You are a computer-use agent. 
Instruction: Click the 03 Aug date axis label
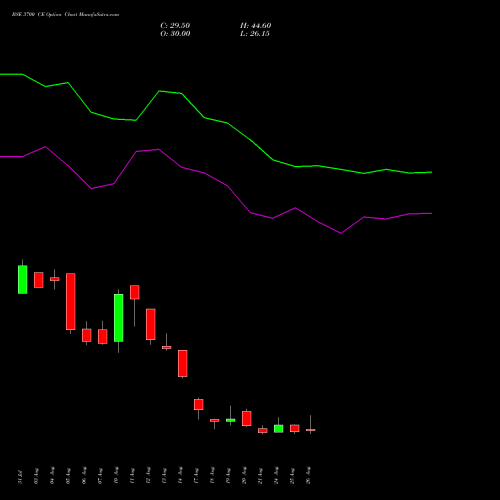click(x=36, y=476)
